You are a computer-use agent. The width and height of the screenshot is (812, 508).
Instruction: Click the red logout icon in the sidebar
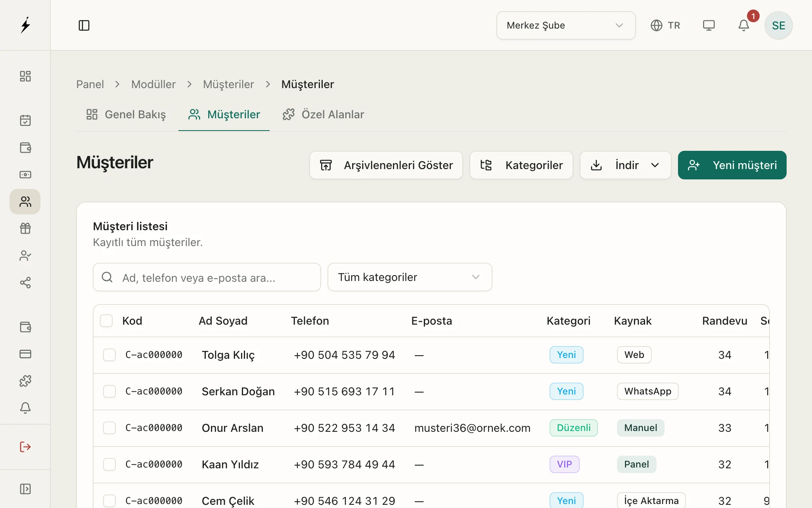coord(25,447)
